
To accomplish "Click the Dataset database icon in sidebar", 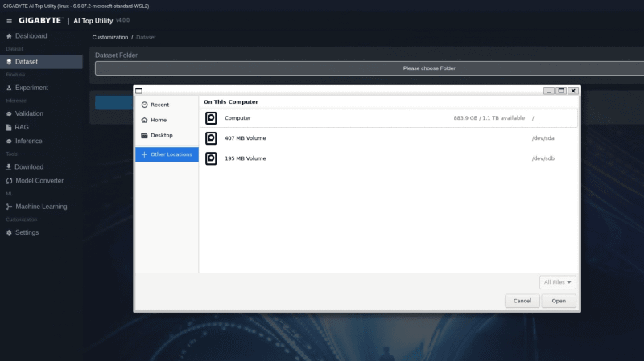I will pos(9,62).
